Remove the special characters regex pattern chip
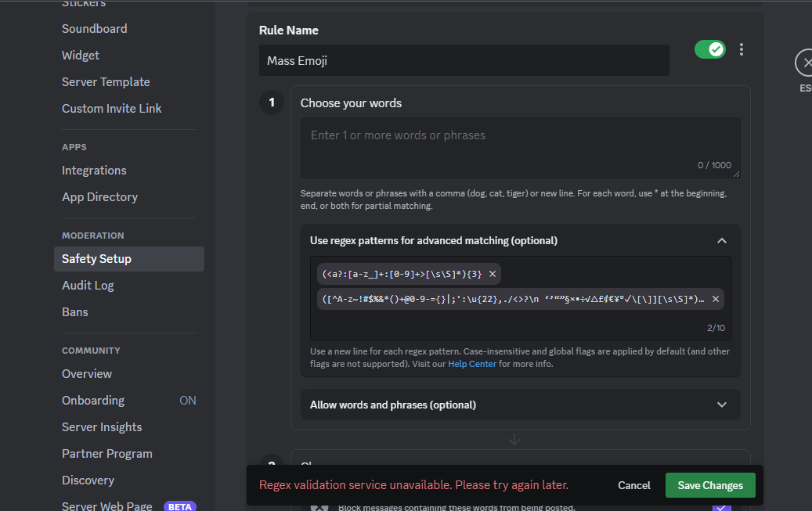 [x=715, y=298]
